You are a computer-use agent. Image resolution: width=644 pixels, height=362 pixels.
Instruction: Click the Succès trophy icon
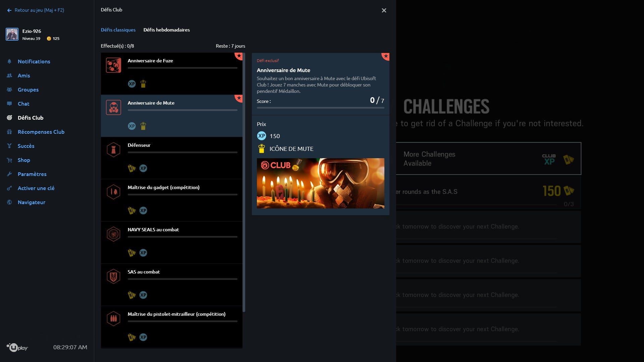click(x=9, y=146)
